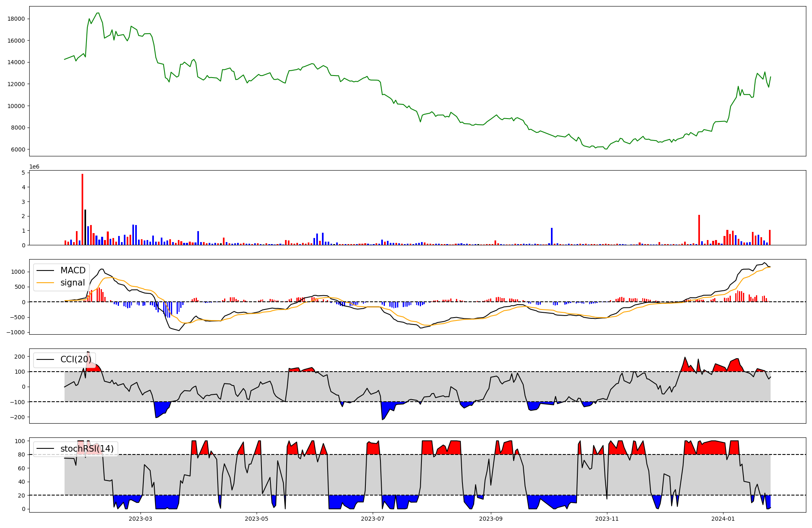Click the tall red volume bar in December 2023
Viewport: 812px width, 528px height.
coord(699,230)
